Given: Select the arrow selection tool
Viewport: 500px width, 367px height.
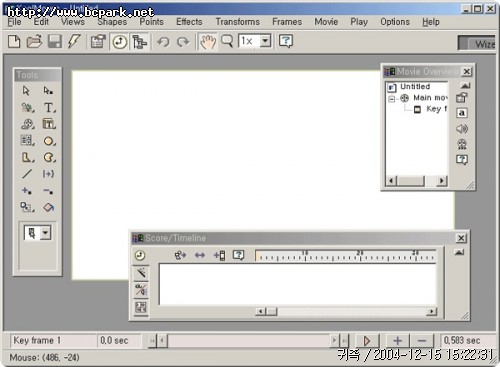Looking at the screenshot, I should (27, 91).
